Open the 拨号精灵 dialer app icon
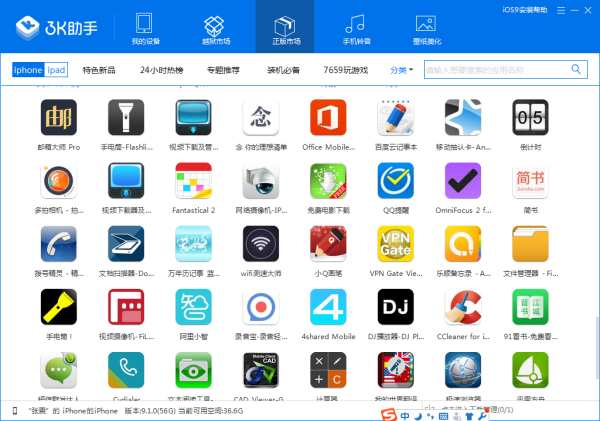The height and width of the screenshot is (421, 600). tap(59, 243)
